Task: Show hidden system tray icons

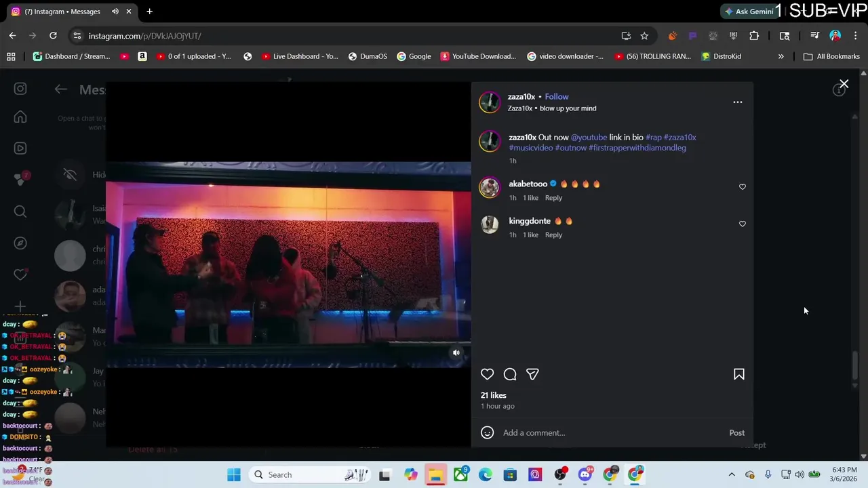Action: (732, 474)
